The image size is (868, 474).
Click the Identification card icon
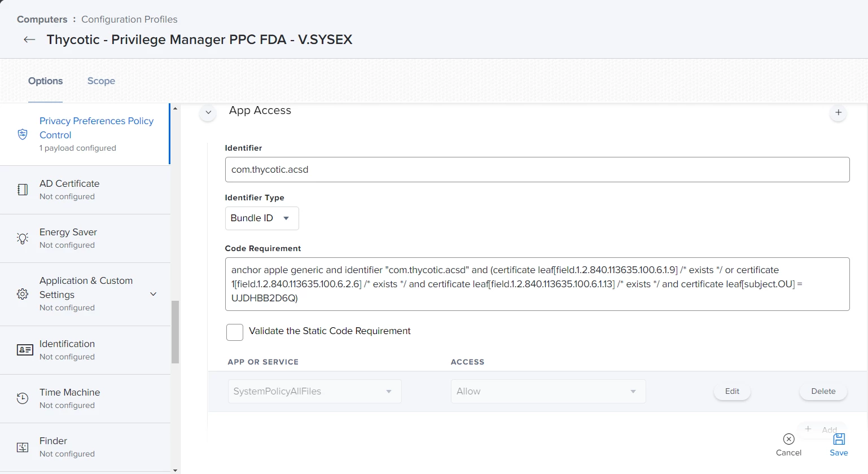[25, 350]
